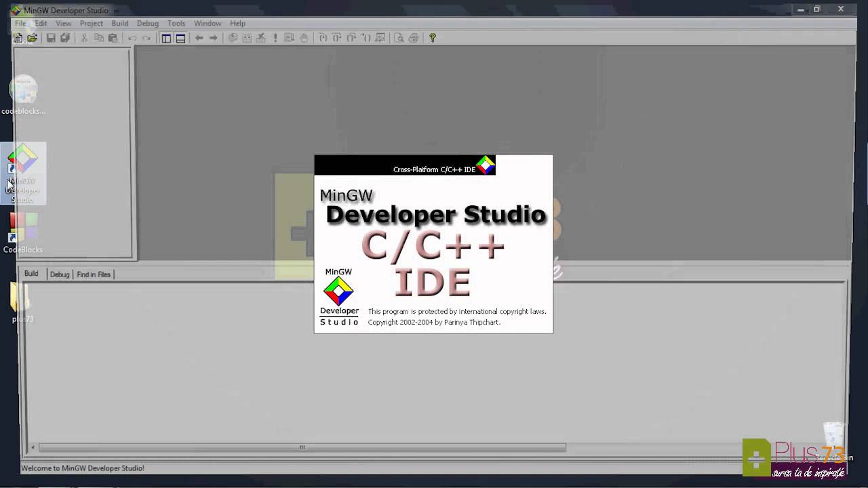868x488 pixels.
Task: Open the View menu
Action: point(63,23)
